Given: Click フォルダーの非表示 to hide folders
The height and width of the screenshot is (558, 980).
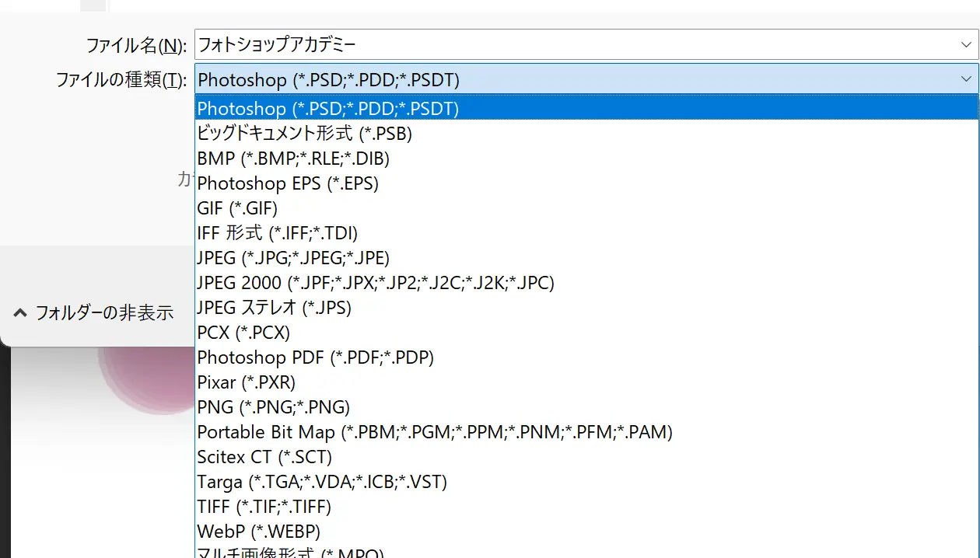Looking at the screenshot, I should (x=94, y=312).
